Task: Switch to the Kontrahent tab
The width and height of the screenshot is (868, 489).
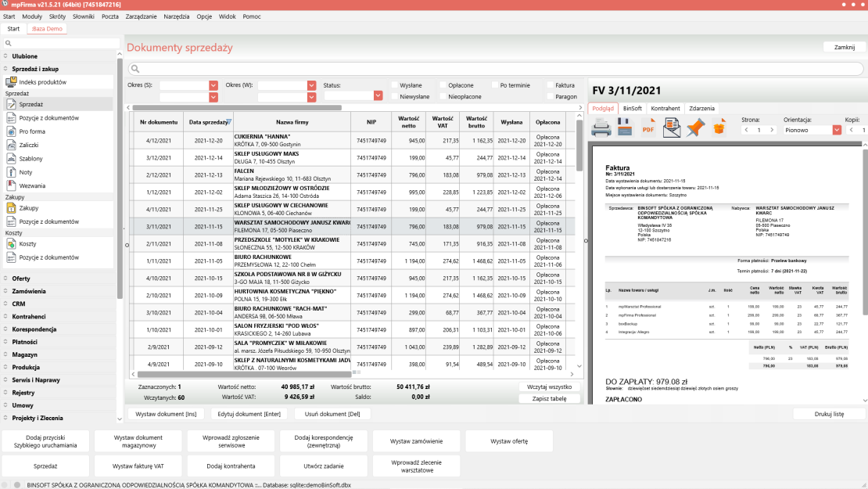Action: 665,109
